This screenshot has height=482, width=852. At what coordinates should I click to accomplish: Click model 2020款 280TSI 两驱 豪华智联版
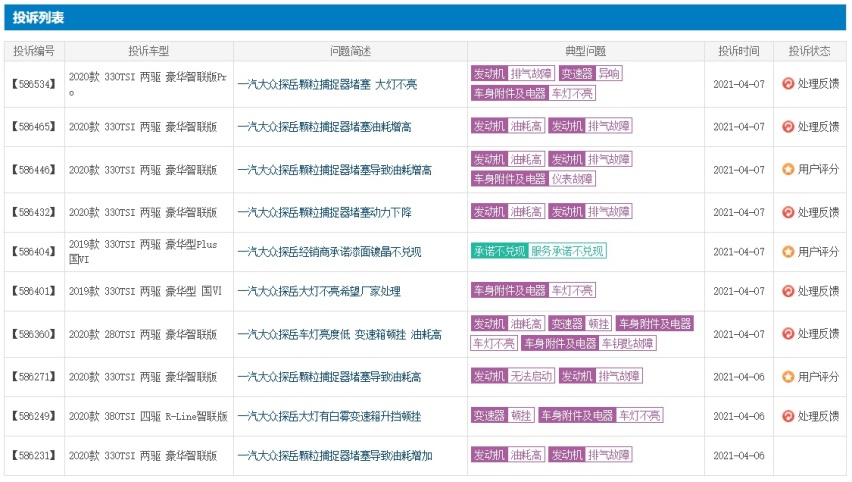(x=143, y=334)
